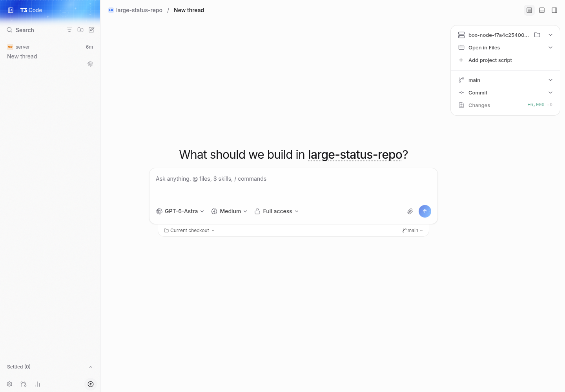Start a new thread with compose icon

(x=91, y=30)
